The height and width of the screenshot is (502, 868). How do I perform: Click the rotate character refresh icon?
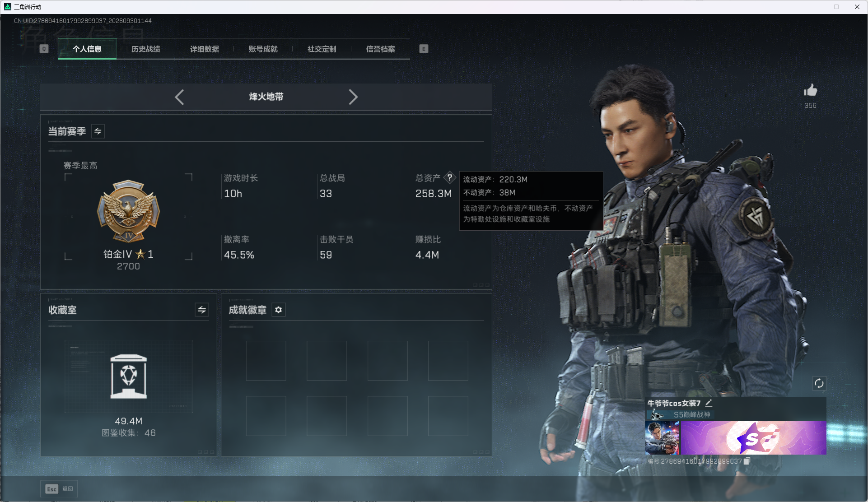click(x=819, y=384)
